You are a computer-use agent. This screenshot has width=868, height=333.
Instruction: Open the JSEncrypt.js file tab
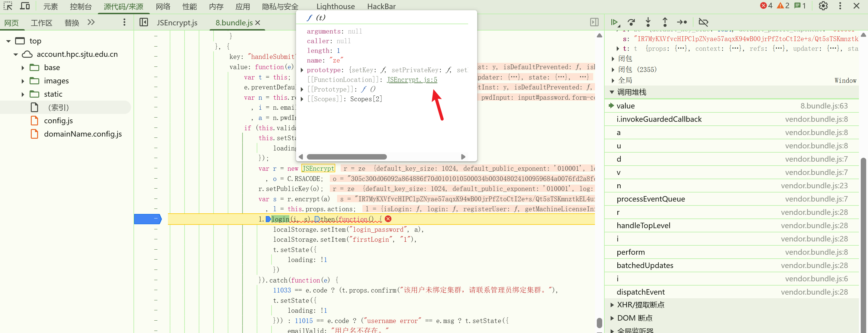[177, 23]
